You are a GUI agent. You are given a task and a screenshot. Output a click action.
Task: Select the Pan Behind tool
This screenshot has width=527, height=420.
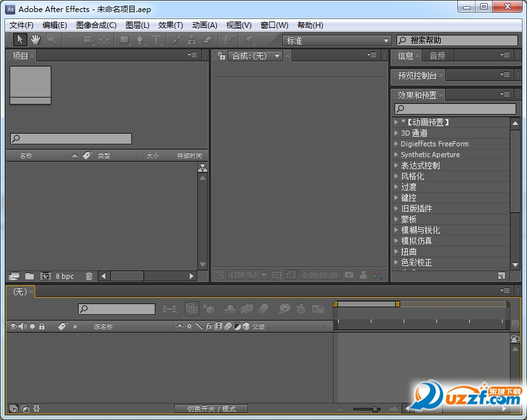coord(104,40)
